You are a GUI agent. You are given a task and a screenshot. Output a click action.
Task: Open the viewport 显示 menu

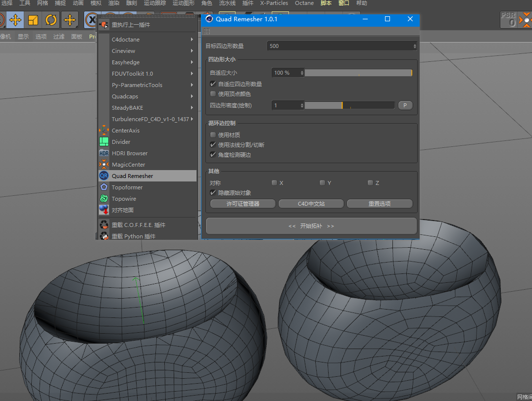[23, 36]
